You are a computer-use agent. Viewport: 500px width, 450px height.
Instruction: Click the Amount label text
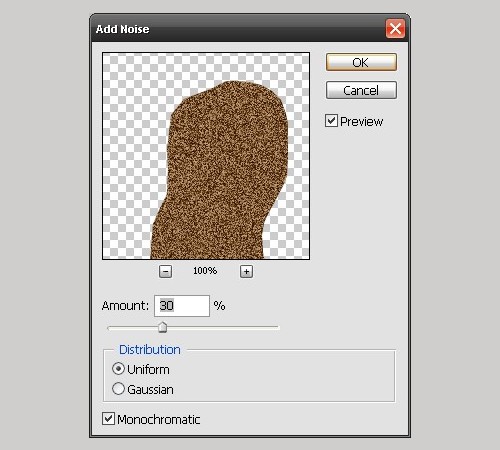click(125, 306)
